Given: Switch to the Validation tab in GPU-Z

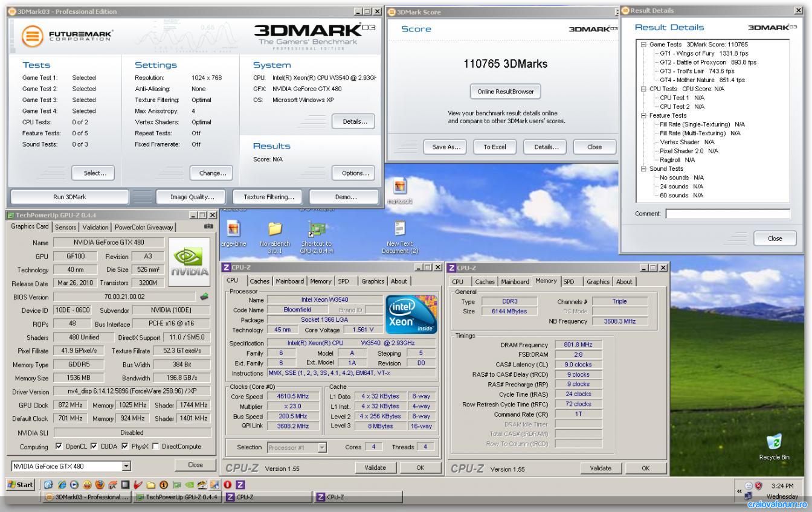Looking at the screenshot, I should pos(96,227).
